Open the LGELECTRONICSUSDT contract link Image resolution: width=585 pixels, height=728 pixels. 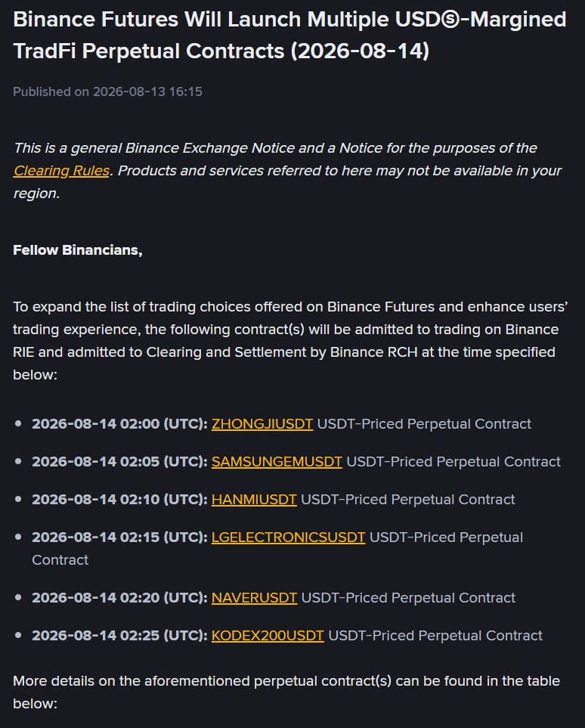[288, 537]
